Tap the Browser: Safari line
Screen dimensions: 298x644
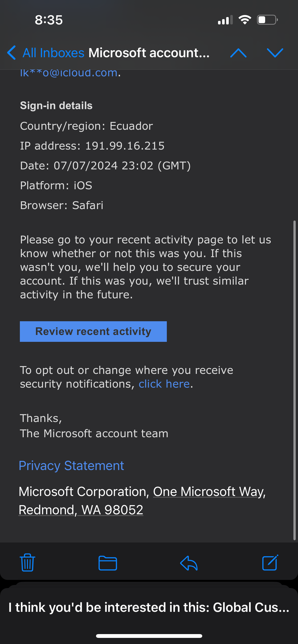coord(62,205)
